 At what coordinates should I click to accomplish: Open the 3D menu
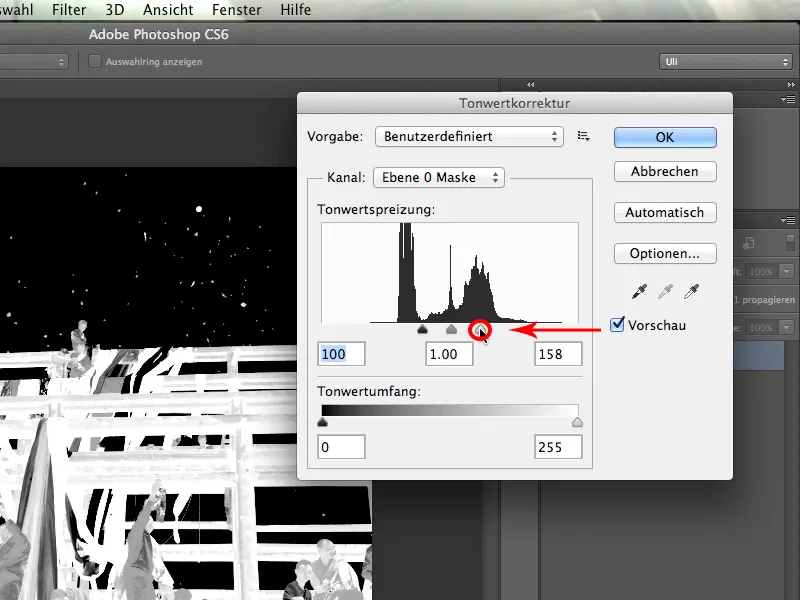(115, 10)
